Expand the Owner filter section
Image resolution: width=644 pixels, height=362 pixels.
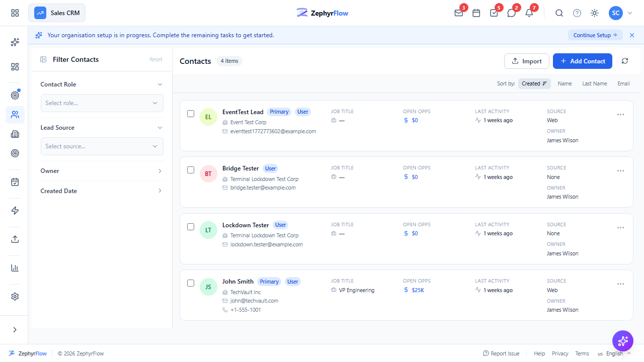(102, 171)
